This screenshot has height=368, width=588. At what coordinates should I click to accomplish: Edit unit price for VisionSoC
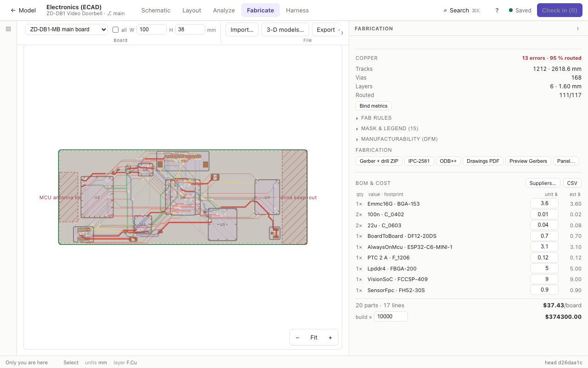pos(544,279)
